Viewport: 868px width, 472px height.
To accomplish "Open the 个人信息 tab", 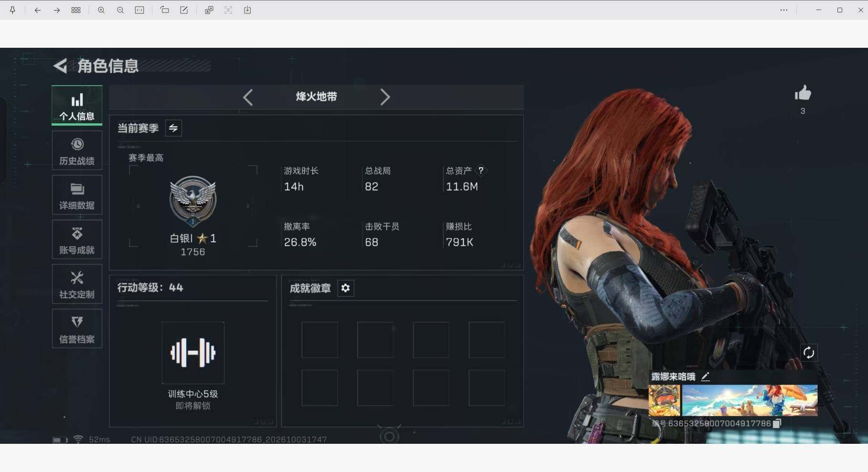I will (x=77, y=105).
